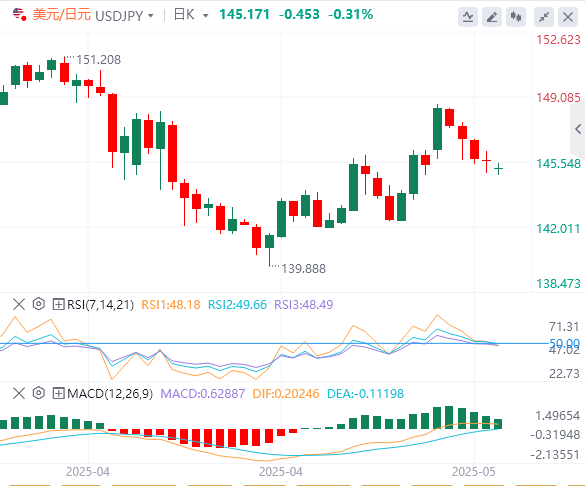The image size is (585, 486).
Task: Collapse the chart with shrink arrows icon
Action: (x=544, y=17)
